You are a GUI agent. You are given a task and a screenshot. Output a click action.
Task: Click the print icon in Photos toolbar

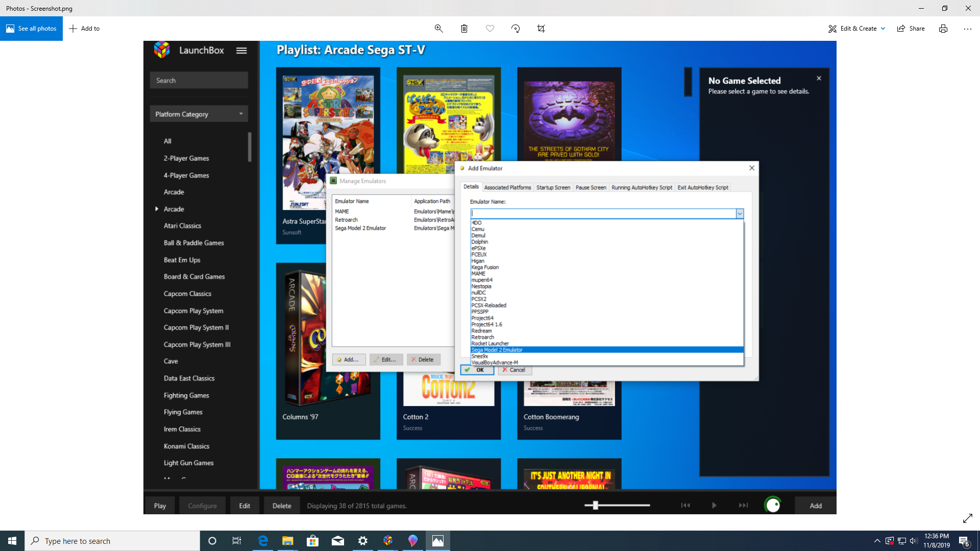pyautogui.click(x=943, y=29)
